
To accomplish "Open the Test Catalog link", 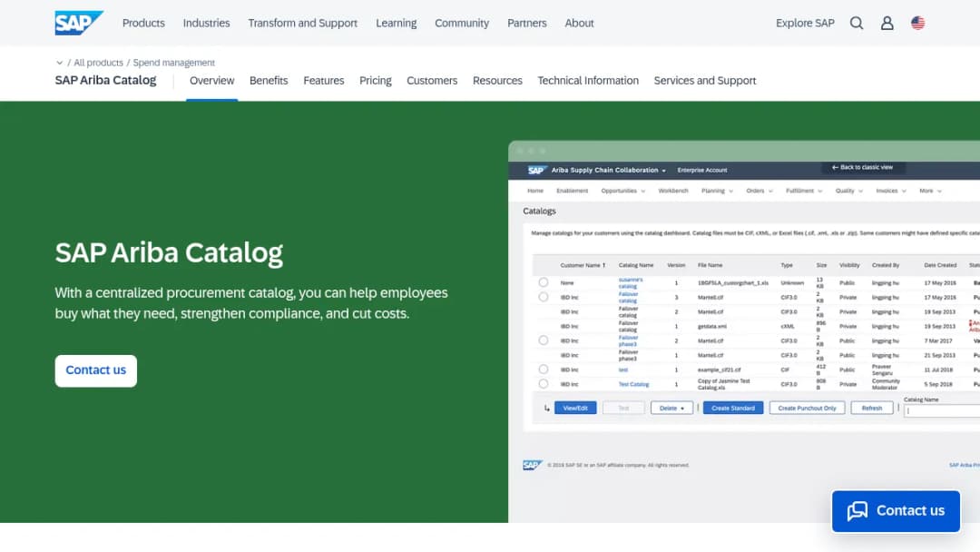I will [633, 384].
